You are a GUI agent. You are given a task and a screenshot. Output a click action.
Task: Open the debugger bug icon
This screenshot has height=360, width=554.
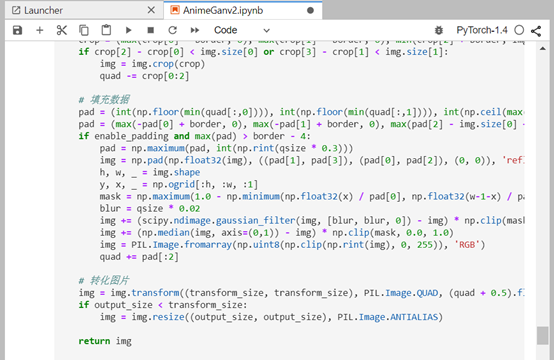click(x=438, y=30)
